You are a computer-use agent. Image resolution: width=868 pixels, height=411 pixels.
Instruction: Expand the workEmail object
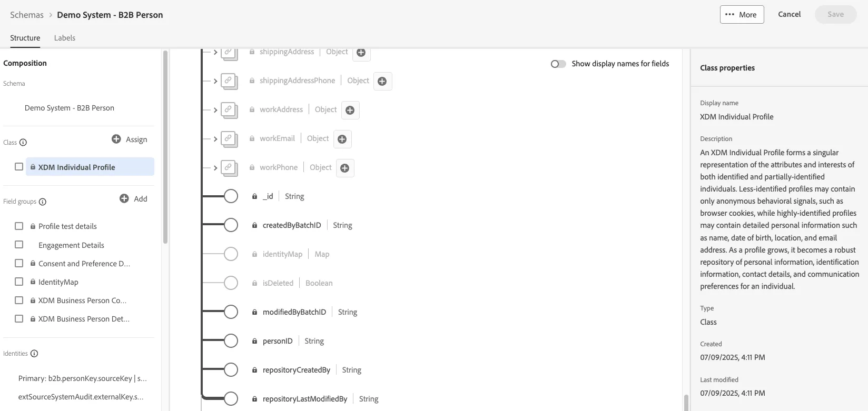(x=215, y=139)
